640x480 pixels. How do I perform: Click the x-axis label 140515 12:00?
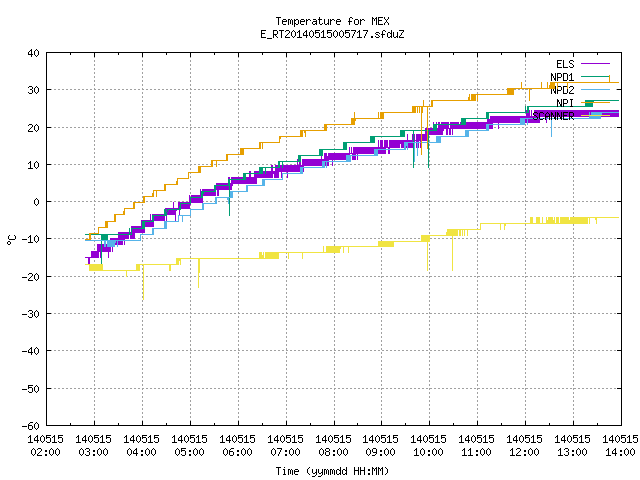tap(524, 445)
